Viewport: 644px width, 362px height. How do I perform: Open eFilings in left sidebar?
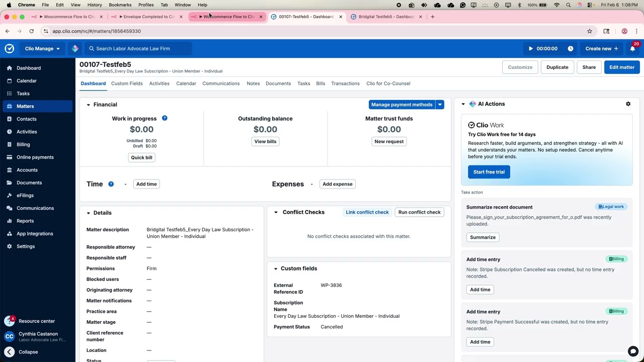25,196
